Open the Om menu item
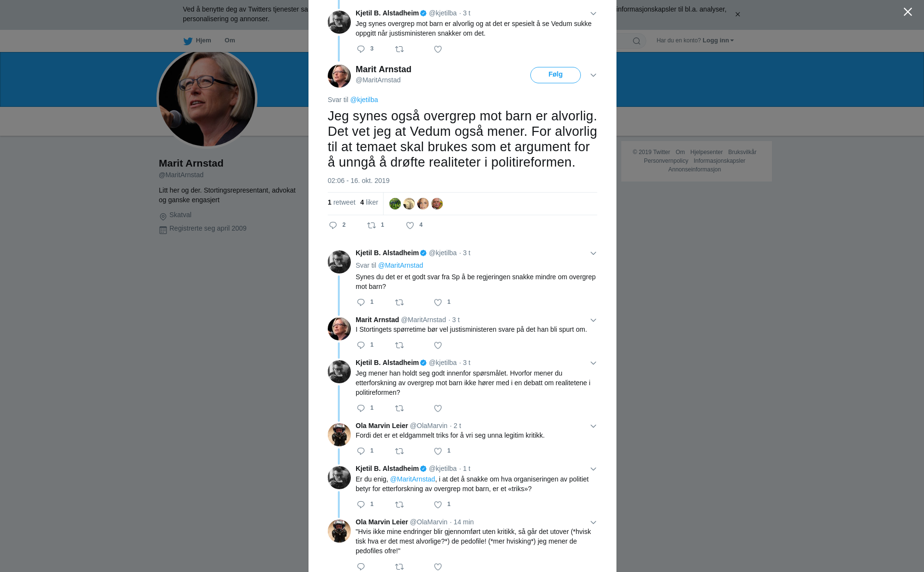924x572 pixels. [x=230, y=40]
